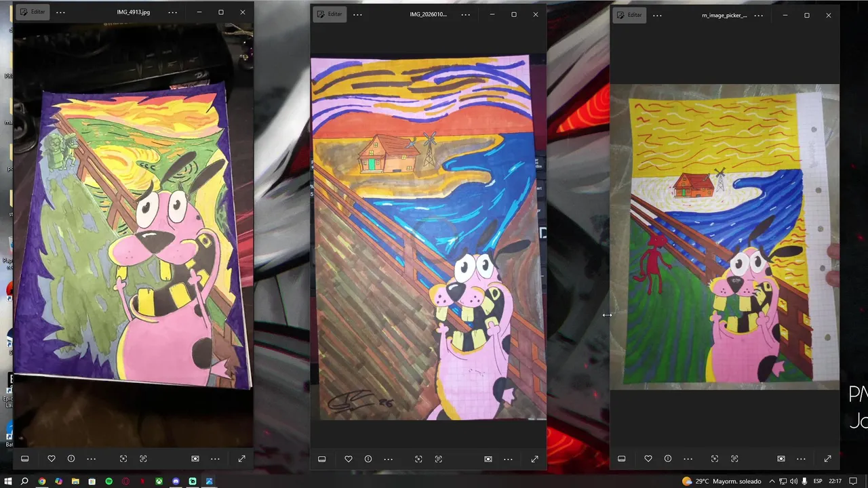This screenshot has height=488, width=868.
Task: Click the IMG_2026010... file name
Action: [x=429, y=14]
